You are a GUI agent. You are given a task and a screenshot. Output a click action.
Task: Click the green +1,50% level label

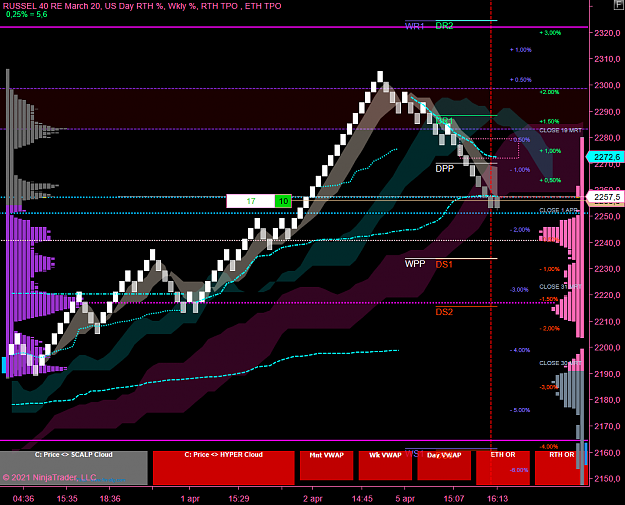tap(549, 121)
